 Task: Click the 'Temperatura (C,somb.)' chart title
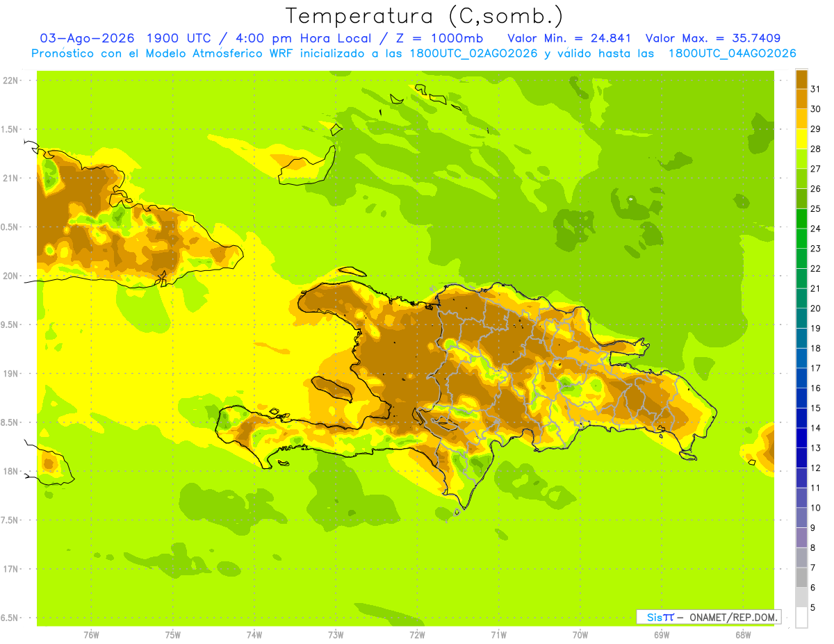click(425, 16)
